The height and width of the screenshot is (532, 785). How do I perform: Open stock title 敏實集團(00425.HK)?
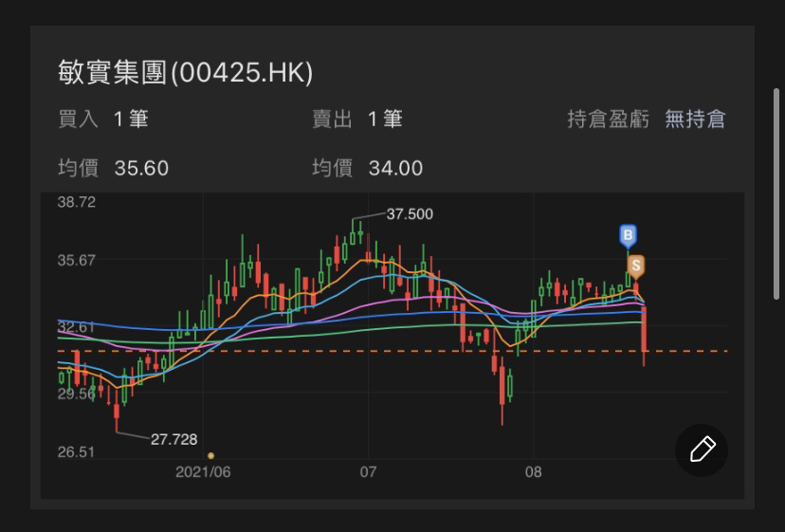[x=185, y=72]
